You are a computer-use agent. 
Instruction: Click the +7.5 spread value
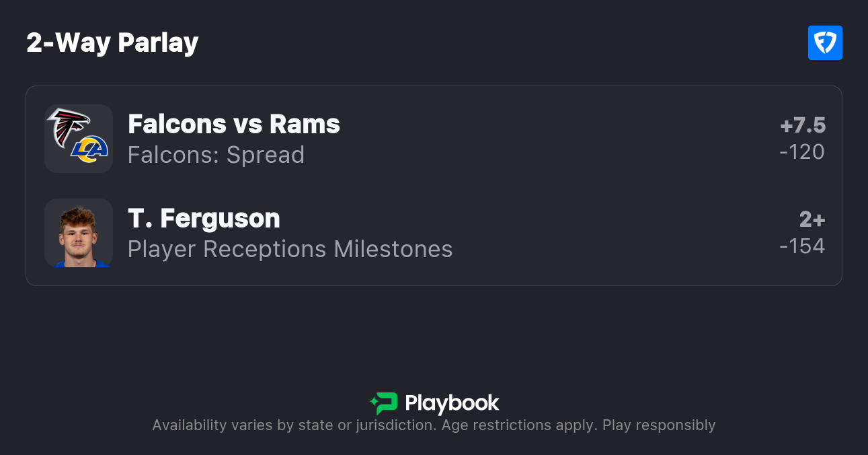point(802,125)
